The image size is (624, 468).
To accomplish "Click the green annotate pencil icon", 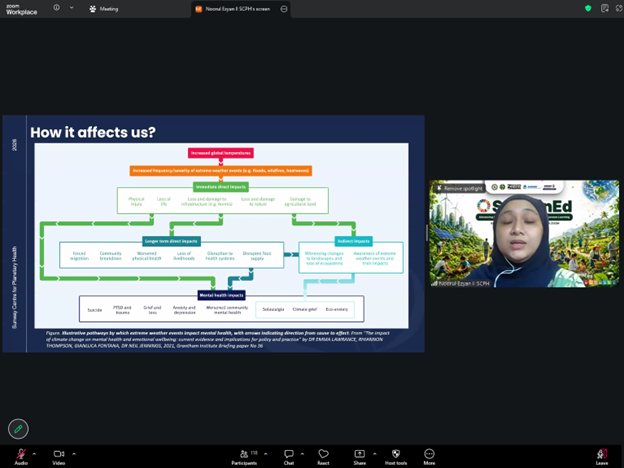I will pyautogui.click(x=18, y=429).
